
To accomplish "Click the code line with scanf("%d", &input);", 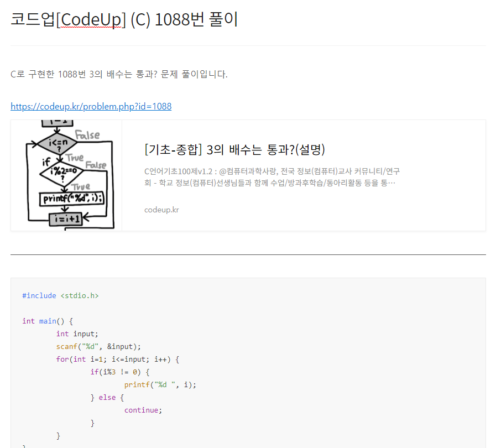I will coord(98,346).
